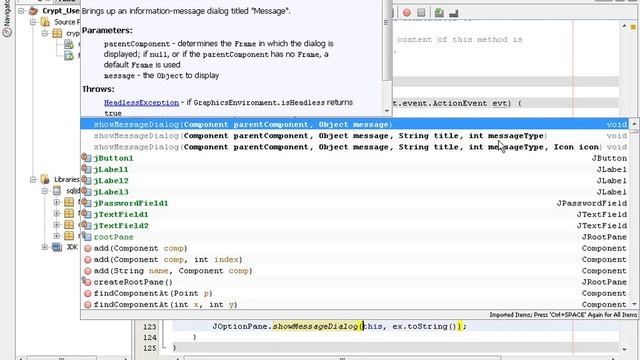This screenshot has height=360, width=640.
Task: Click the Source Packages folder icon
Action: point(45,22)
